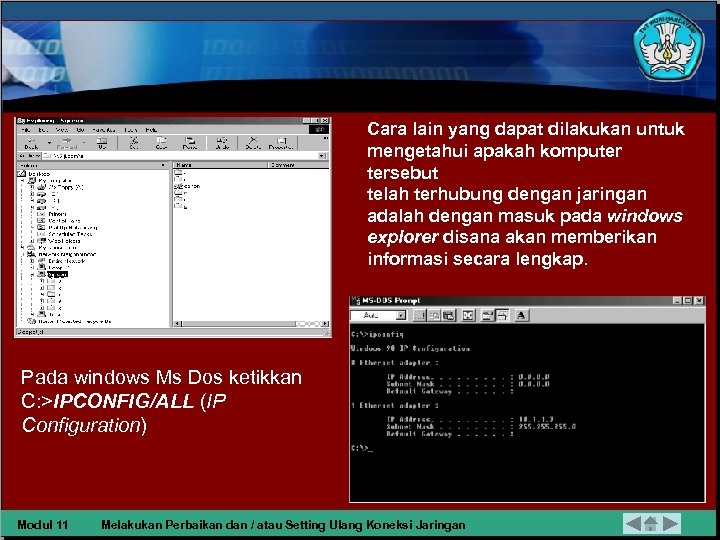720x540 pixels.
Task: Click the Copy icon in Explorer toolbar
Action: pyautogui.click(x=161, y=143)
